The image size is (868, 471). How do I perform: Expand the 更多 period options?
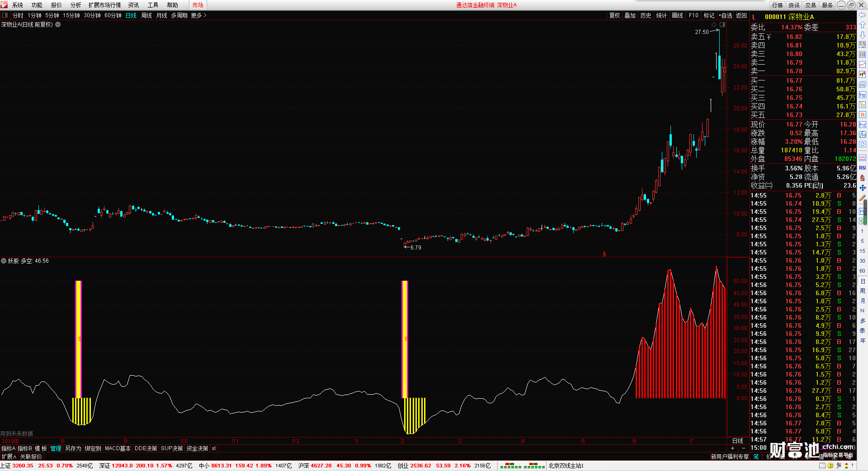[198, 15]
